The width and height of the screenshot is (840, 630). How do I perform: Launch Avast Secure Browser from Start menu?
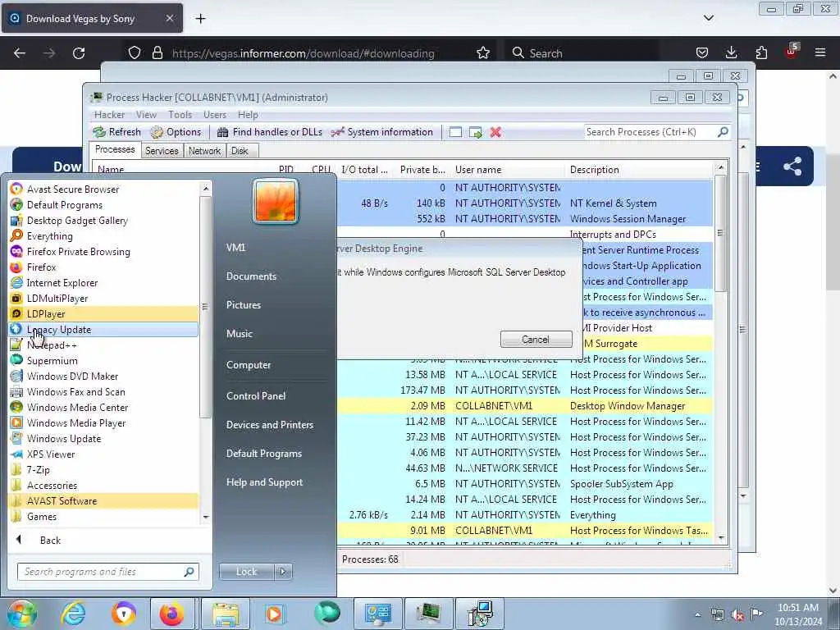tap(104, 189)
